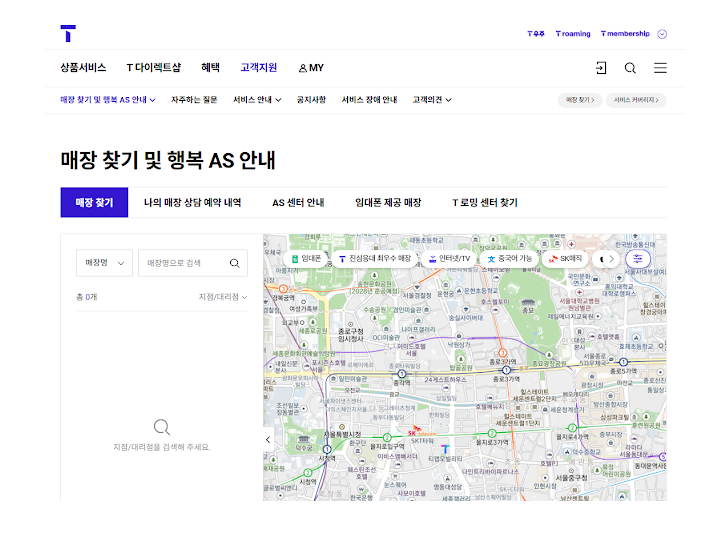This screenshot has width=724, height=538.
Task: Open the T membership header link
Action: click(625, 34)
